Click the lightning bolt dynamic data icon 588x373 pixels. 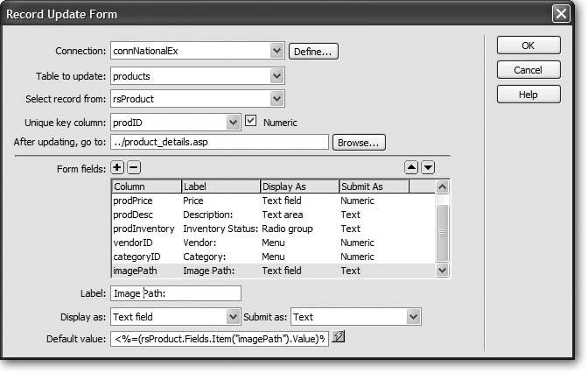pos(338,338)
